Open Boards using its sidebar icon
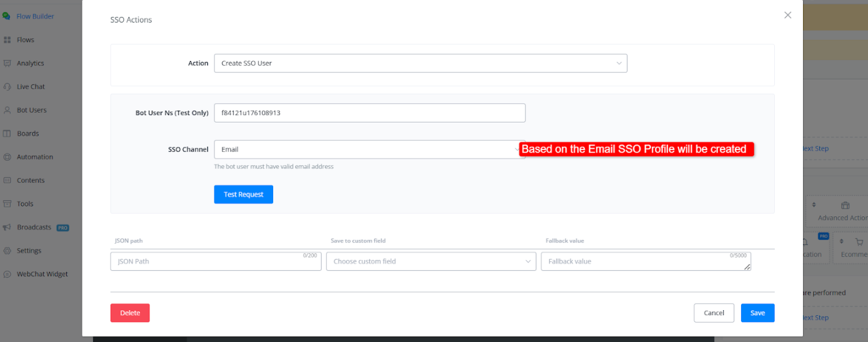This screenshot has width=868, height=342. [x=7, y=134]
